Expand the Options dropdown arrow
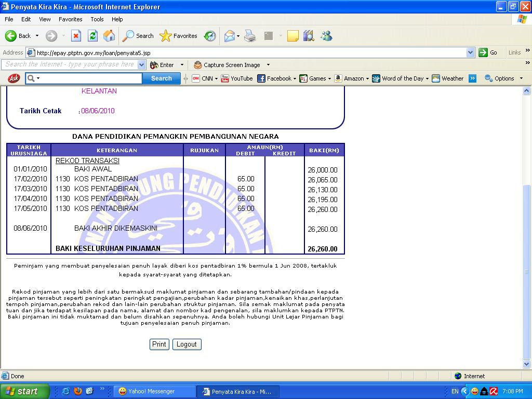The width and height of the screenshot is (532, 399). pyautogui.click(x=521, y=78)
